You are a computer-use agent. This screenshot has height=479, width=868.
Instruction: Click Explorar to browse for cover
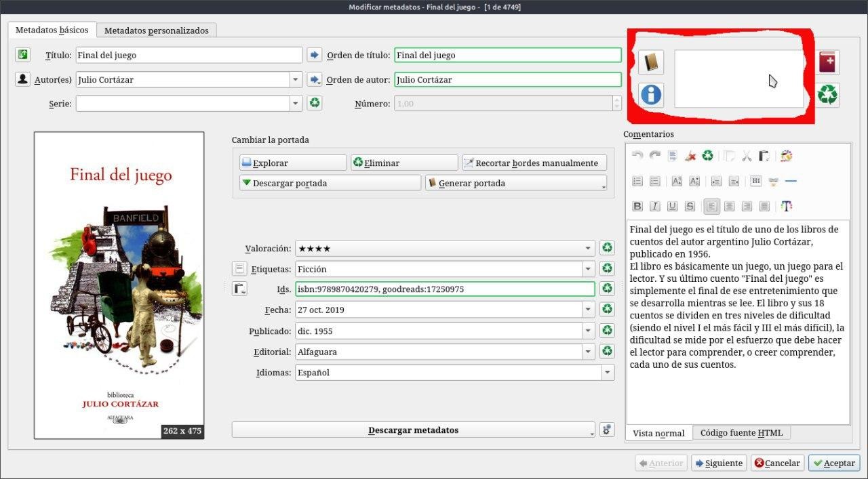pos(293,163)
